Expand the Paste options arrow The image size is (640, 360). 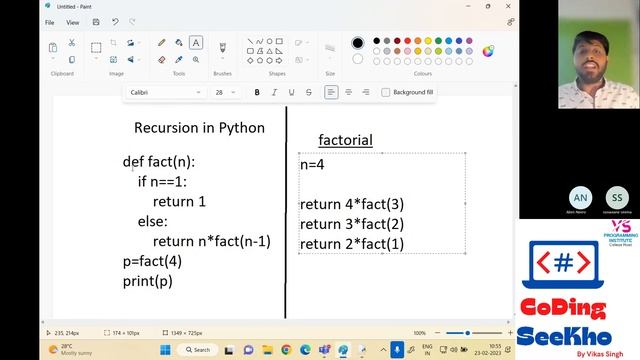click(x=53, y=59)
